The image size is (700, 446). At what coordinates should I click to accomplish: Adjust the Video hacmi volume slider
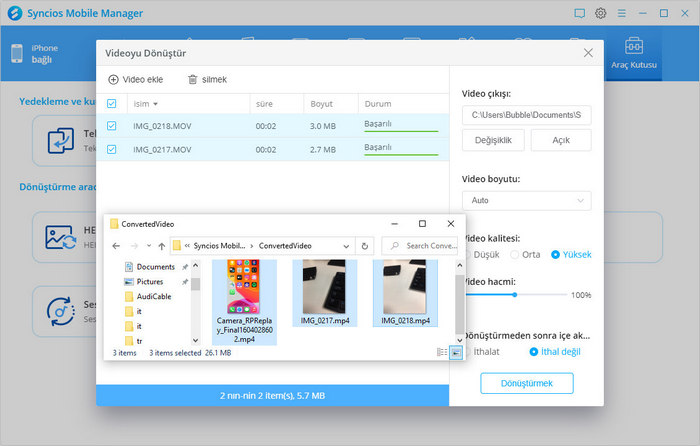pyautogui.click(x=515, y=295)
